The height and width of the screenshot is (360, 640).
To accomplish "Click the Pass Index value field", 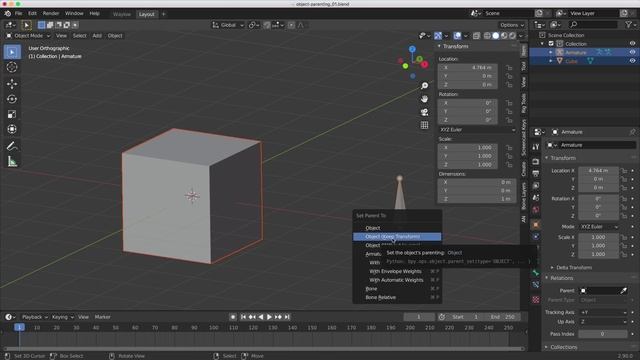I will [x=603, y=334].
